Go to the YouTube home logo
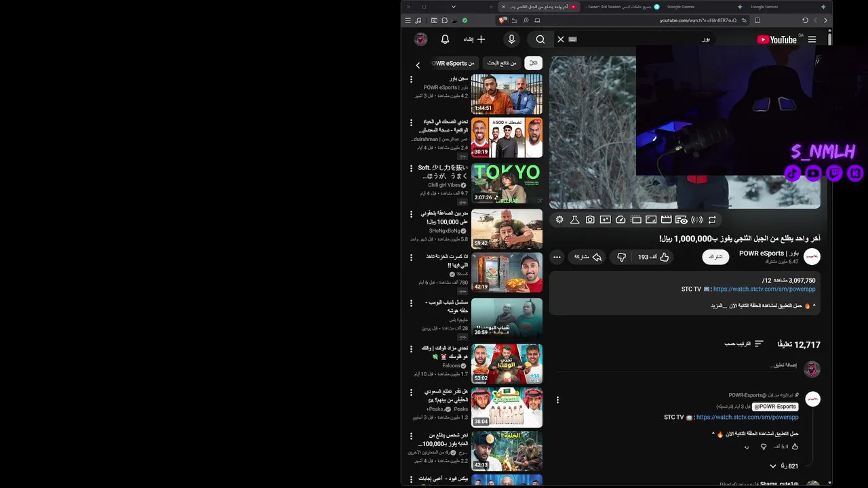868x488 pixels. (x=777, y=39)
